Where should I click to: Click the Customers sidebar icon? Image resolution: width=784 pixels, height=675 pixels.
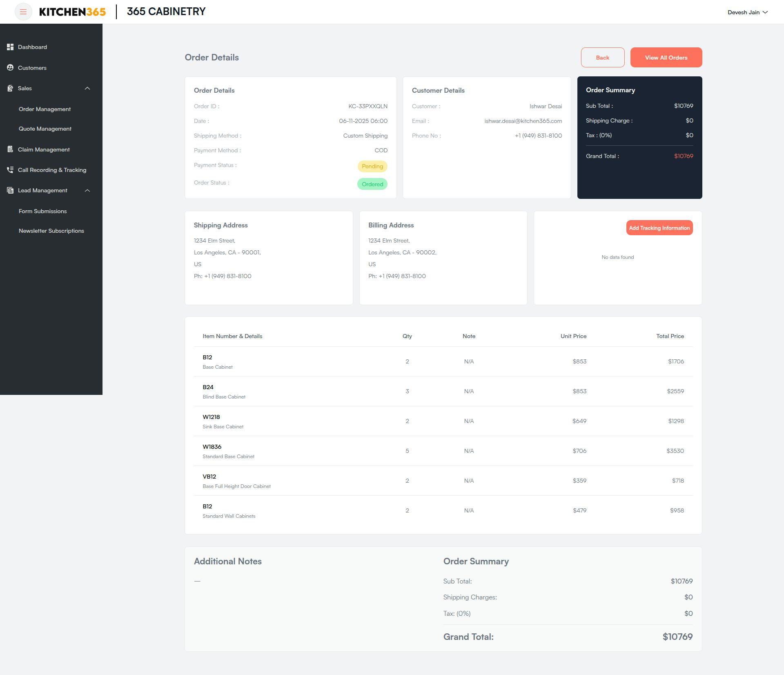click(10, 68)
